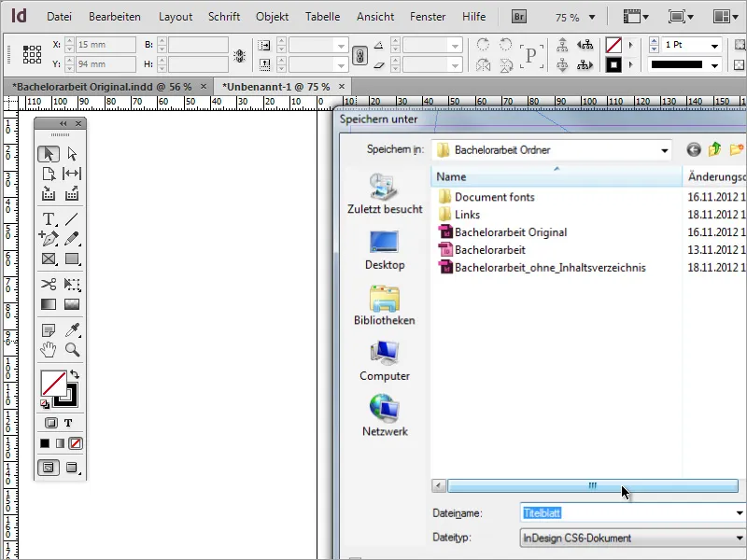Open Adobe Bridge with the Br button

point(519,17)
